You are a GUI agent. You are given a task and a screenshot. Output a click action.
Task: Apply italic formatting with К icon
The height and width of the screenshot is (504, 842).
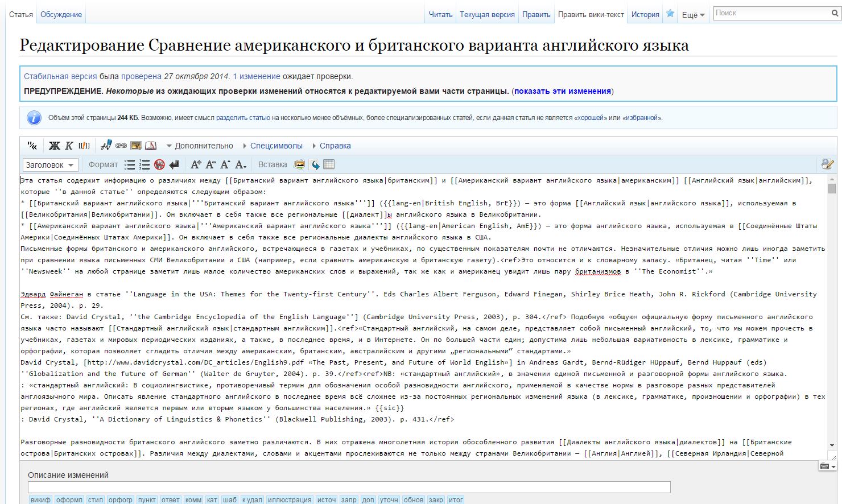tap(69, 146)
